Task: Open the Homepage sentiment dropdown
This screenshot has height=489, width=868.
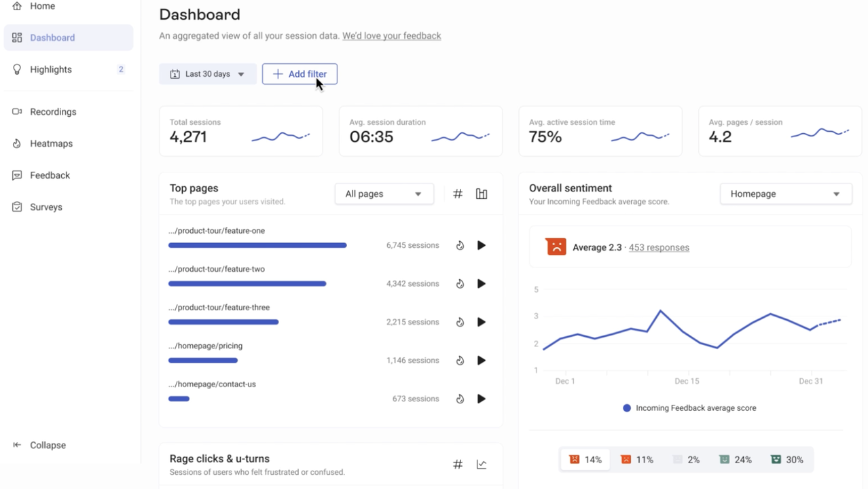Action: click(x=785, y=194)
